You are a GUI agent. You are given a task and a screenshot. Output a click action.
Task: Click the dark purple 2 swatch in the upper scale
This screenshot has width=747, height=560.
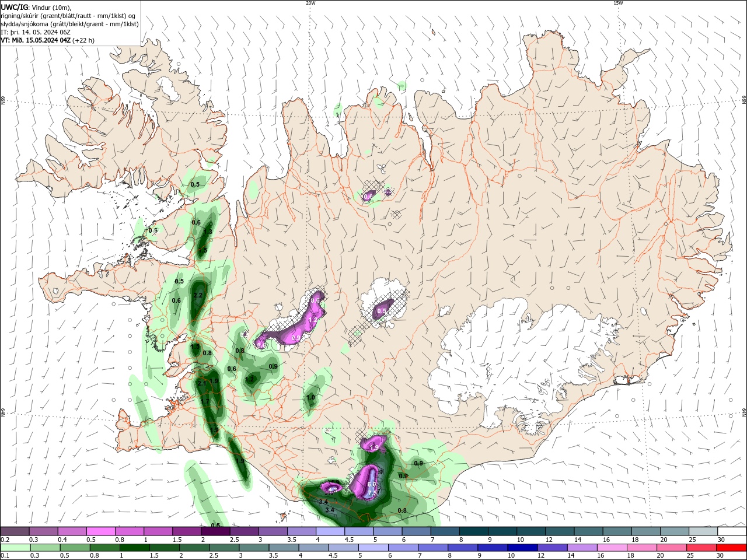pos(215,531)
